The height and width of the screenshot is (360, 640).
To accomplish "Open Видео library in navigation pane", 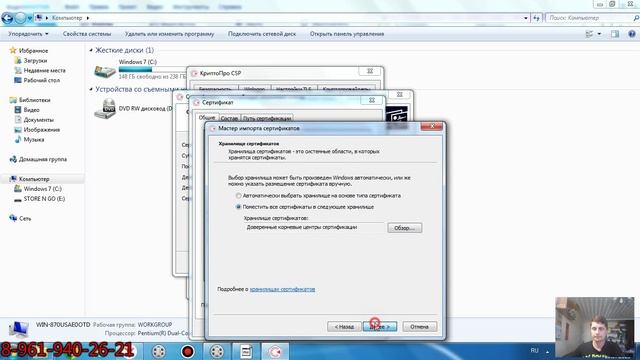I will point(31,110).
